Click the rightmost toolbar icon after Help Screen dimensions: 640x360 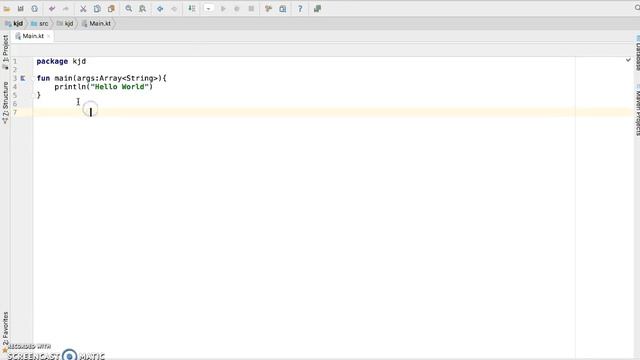(x=317, y=9)
